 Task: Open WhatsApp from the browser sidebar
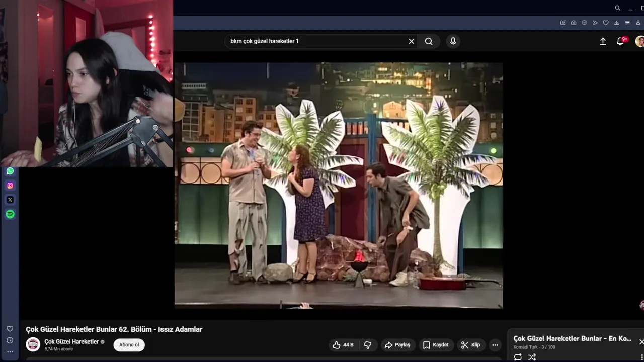click(x=10, y=171)
